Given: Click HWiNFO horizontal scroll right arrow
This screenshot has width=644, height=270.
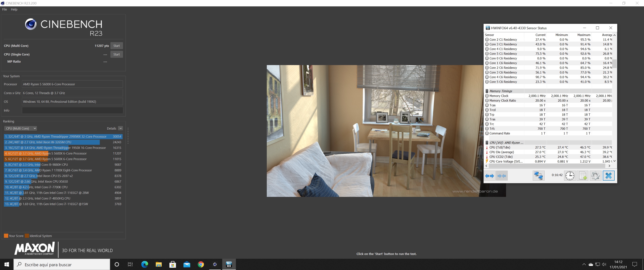Looking at the screenshot, I should [610, 166].
